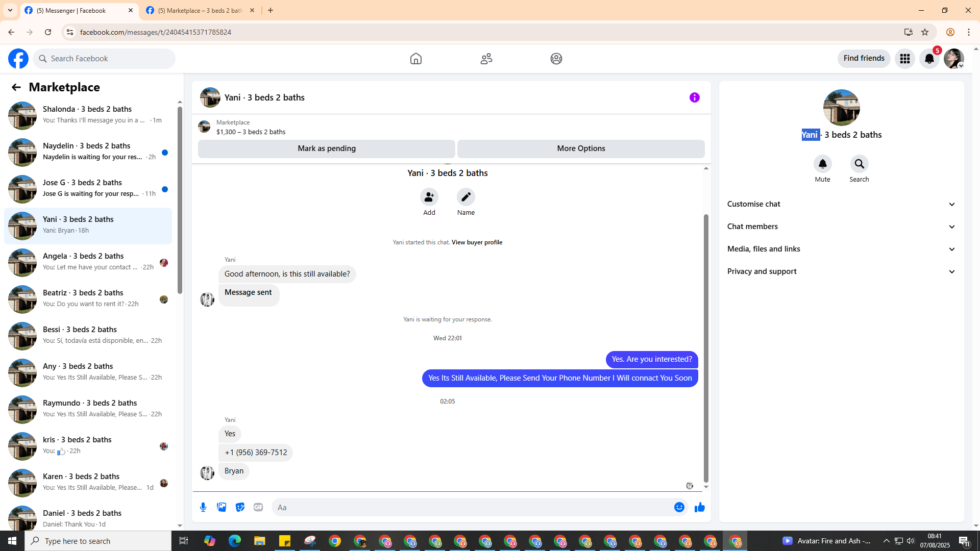The image size is (980, 551).
Task: Add people to the chat
Action: (429, 197)
